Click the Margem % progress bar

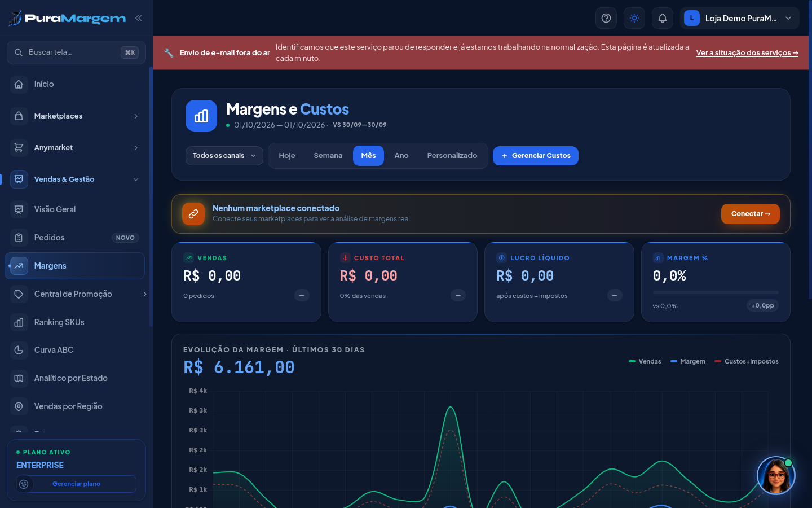(x=716, y=292)
